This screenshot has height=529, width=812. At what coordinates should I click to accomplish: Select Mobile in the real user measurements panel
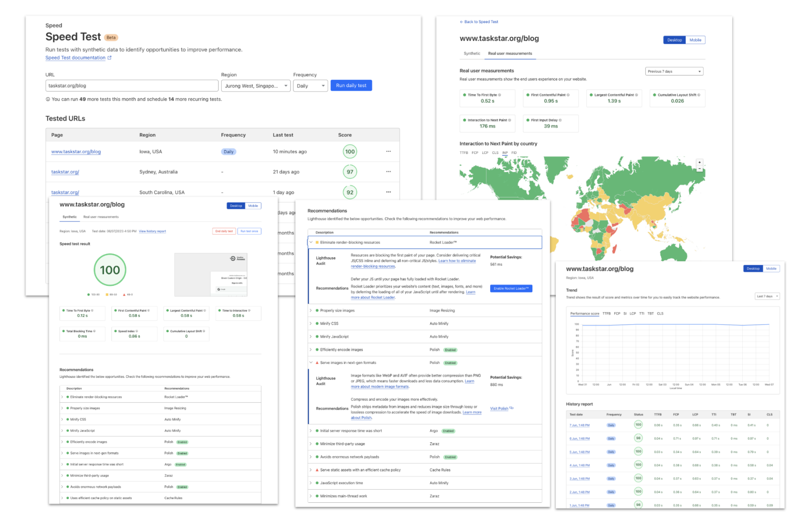[695, 40]
